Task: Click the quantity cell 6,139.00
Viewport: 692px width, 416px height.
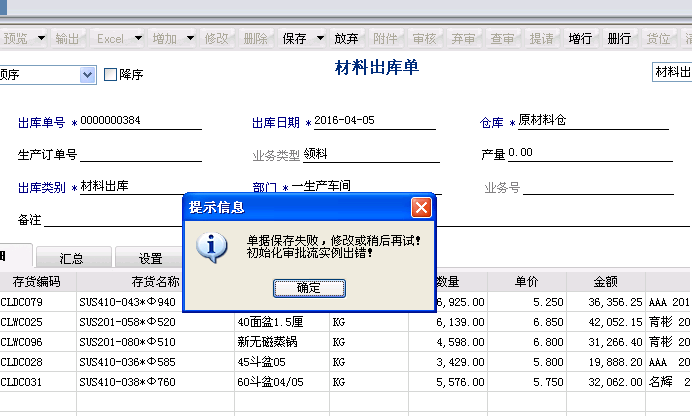Action: 448,322
